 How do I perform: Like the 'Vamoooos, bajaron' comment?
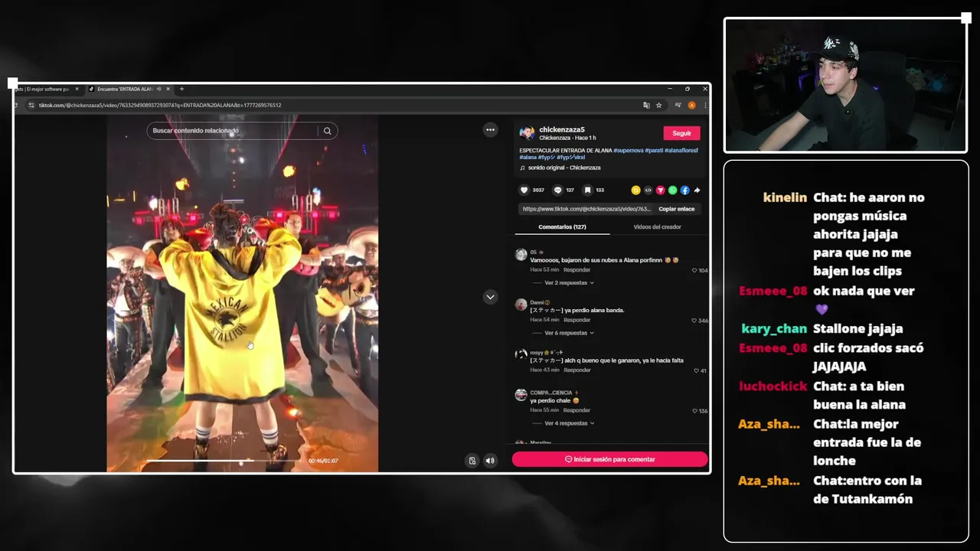click(694, 270)
